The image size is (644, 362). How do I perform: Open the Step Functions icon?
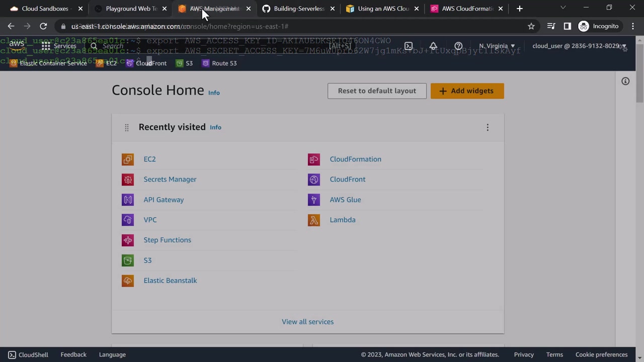click(128, 240)
